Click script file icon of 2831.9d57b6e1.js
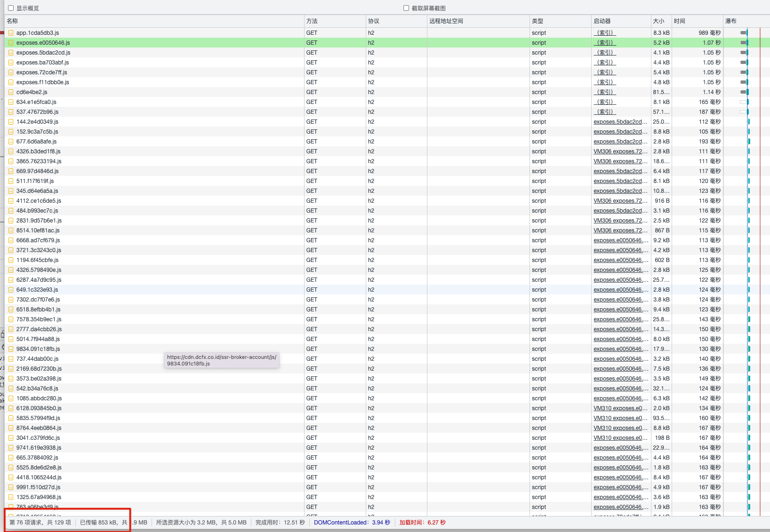Image resolution: width=770 pixels, height=532 pixels. 11,221
